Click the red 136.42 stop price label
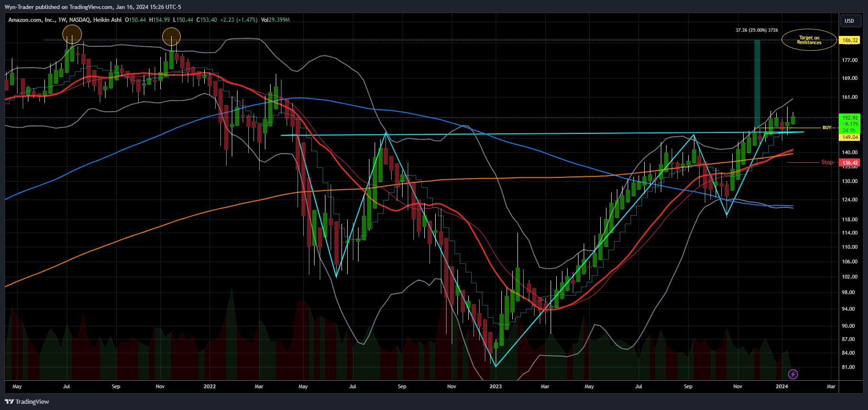868x410 pixels. tap(850, 163)
